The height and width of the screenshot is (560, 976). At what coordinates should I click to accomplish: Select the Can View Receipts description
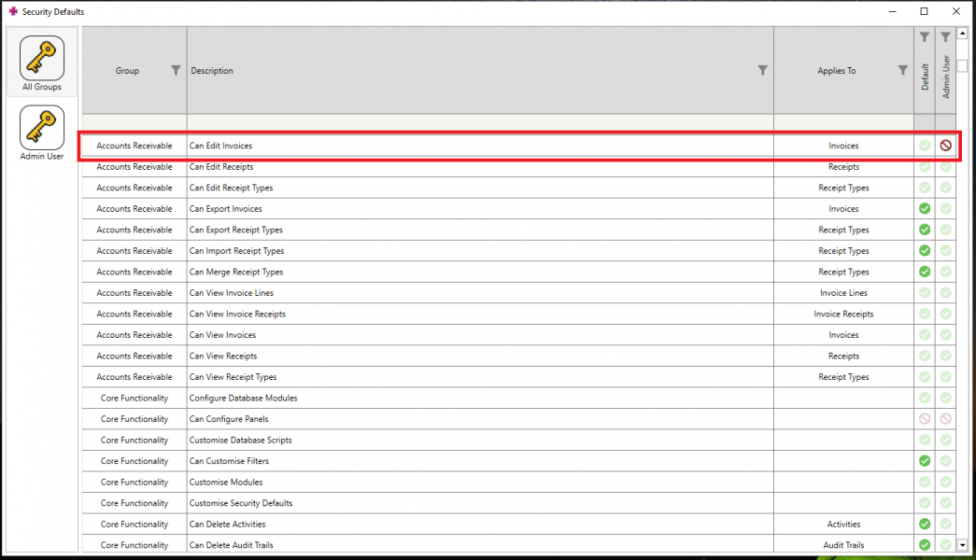click(223, 356)
